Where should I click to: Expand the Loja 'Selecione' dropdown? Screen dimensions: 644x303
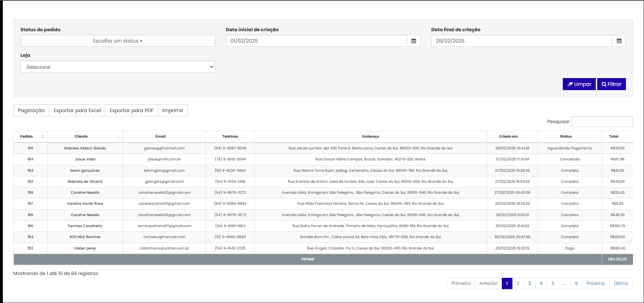(118, 67)
